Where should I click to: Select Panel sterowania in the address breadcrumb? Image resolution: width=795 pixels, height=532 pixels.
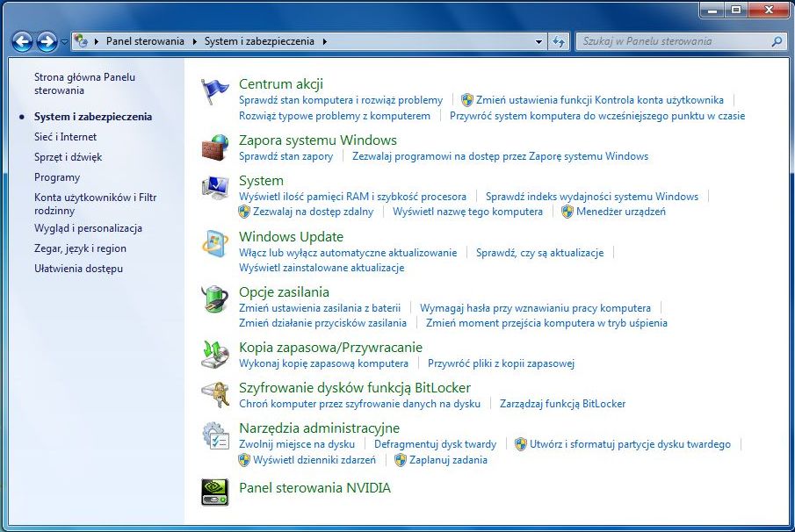[x=145, y=41]
